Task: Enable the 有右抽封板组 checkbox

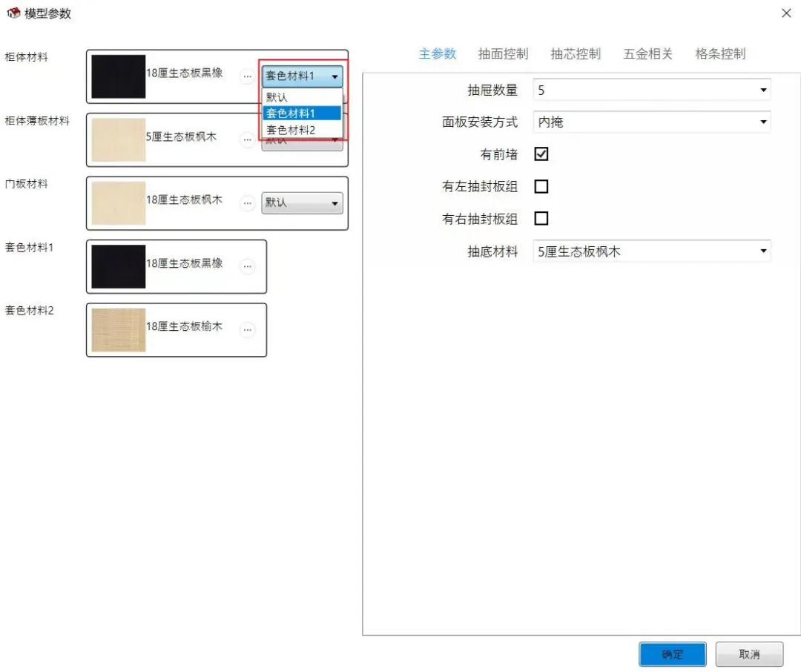Action: click(541, 218)
